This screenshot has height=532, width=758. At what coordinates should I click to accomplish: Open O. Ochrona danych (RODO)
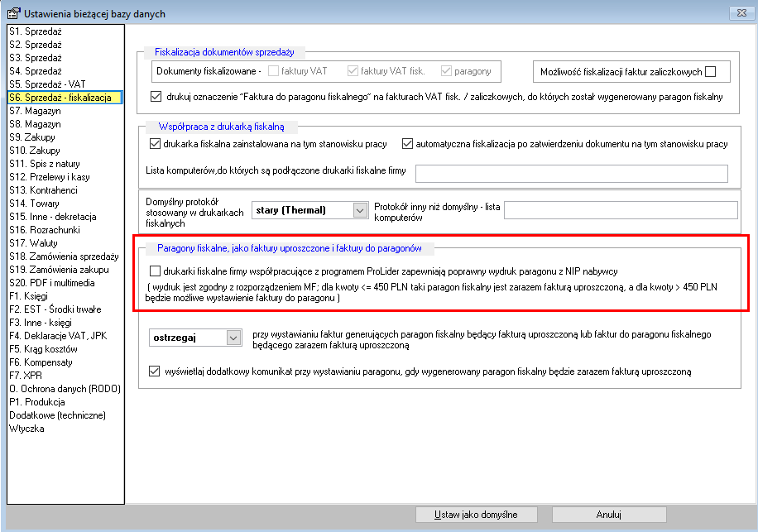coord(65,389)
